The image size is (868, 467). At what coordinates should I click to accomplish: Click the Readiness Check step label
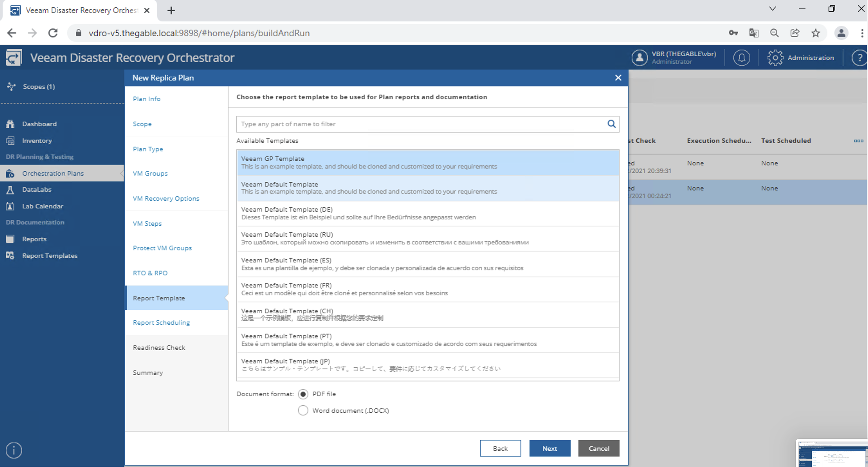coord(159,347)
